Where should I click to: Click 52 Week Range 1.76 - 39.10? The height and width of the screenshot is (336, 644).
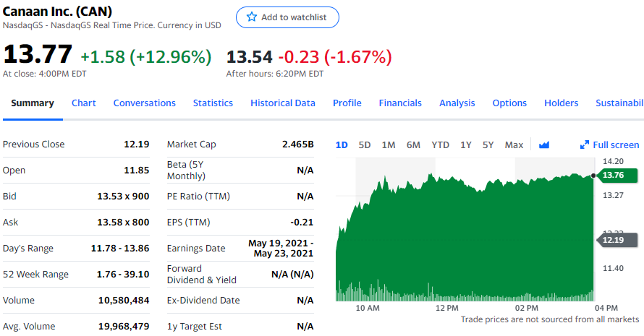tap(123, 274)
